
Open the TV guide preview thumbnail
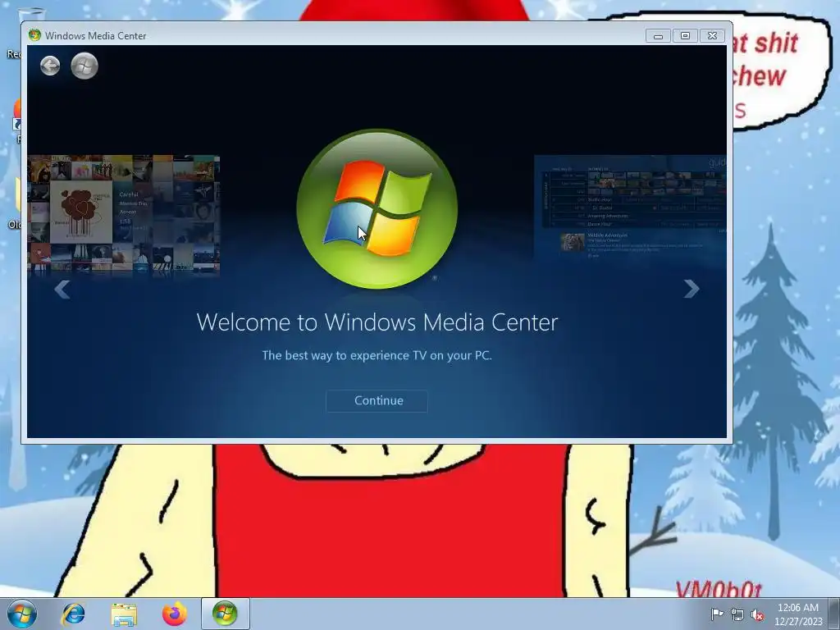[631, 208]
